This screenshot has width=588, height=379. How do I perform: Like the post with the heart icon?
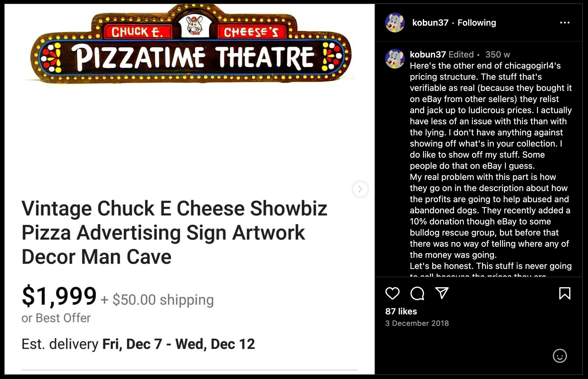(392, 293)
